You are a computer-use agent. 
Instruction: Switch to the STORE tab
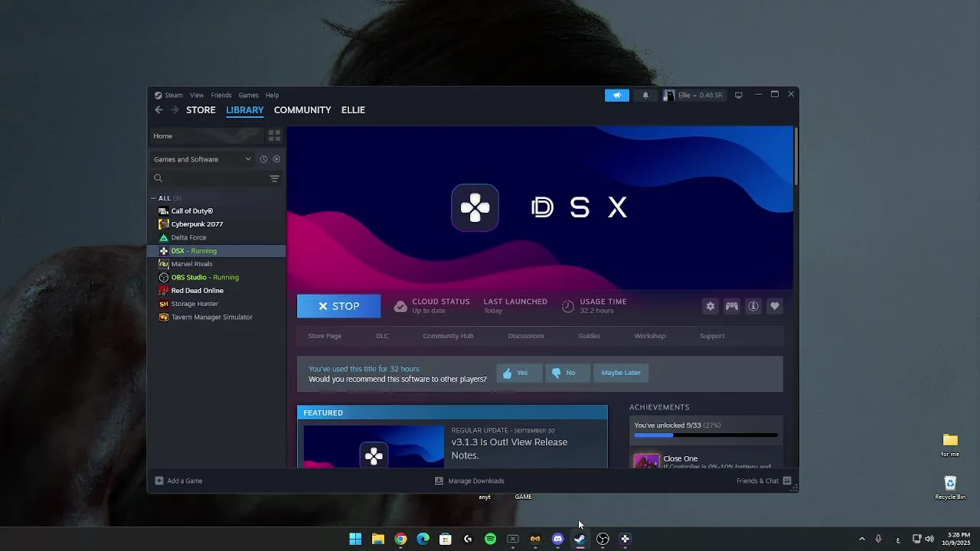pyautogui.click(x=201, y=110)
